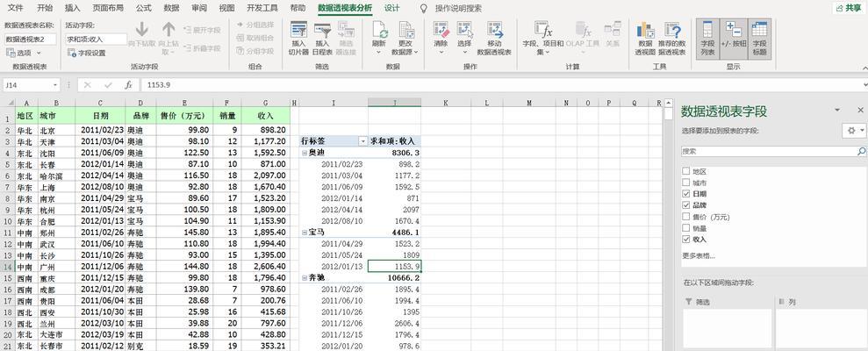Click the 字段设置 (Field Settings) icon
This screenshot has width=868, height=351.
72,53
